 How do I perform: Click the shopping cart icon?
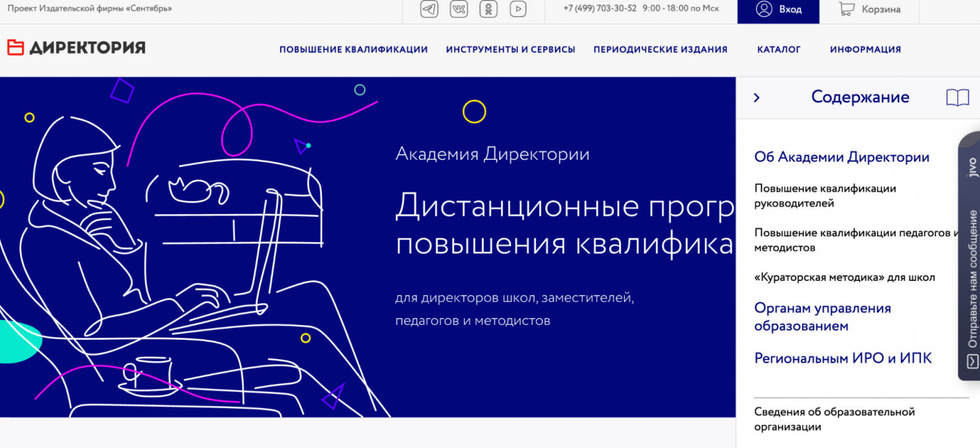point(846,9)
